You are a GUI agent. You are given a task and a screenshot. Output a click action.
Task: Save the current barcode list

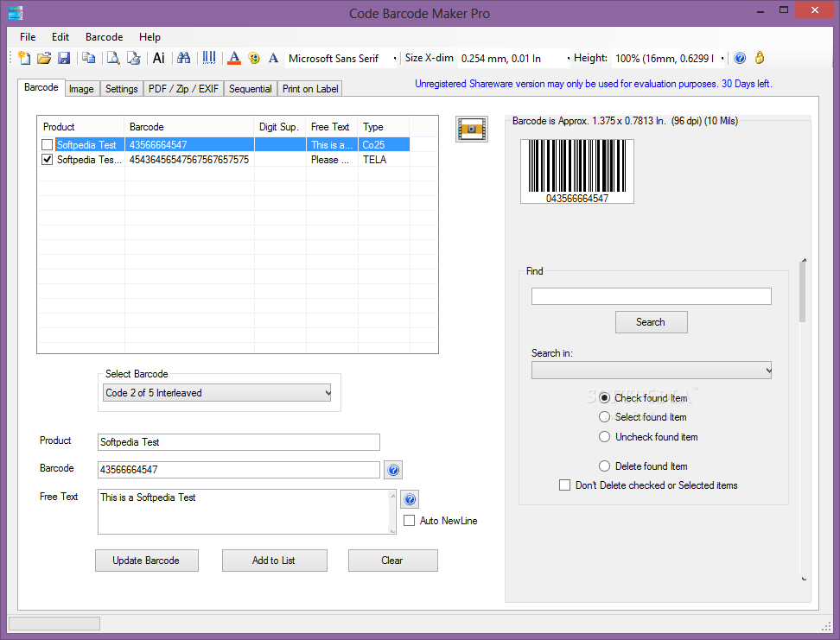pos(64,58)
